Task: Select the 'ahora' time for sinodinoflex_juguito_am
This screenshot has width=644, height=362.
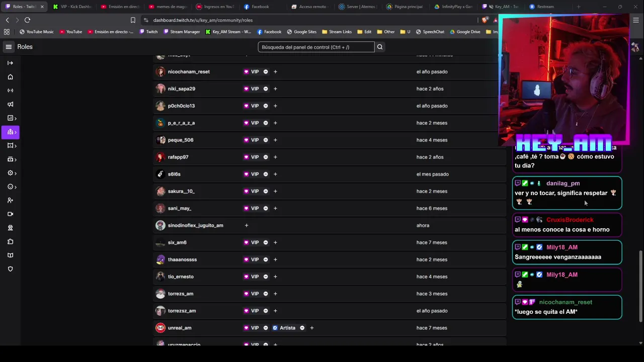Action: click(x=423, y=226)
